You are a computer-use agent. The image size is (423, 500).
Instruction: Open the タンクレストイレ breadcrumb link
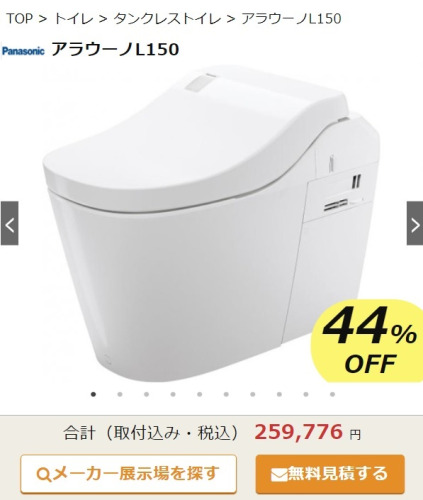pos(167,19)
